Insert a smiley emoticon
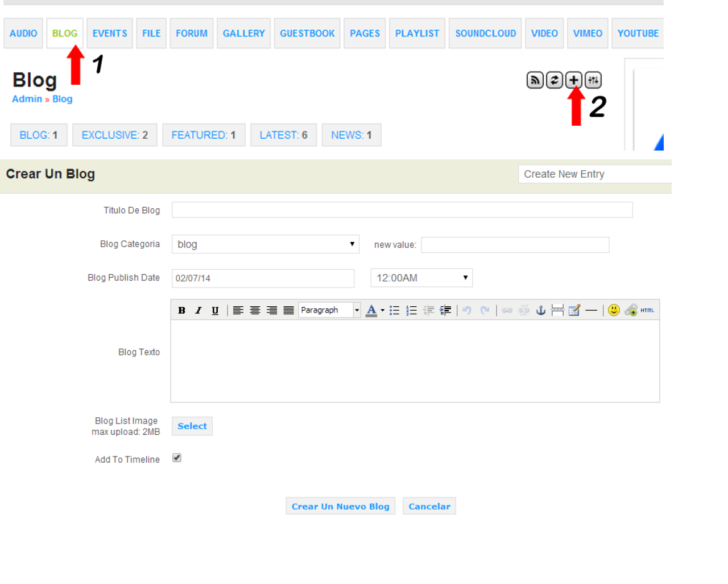 point(614,310)
